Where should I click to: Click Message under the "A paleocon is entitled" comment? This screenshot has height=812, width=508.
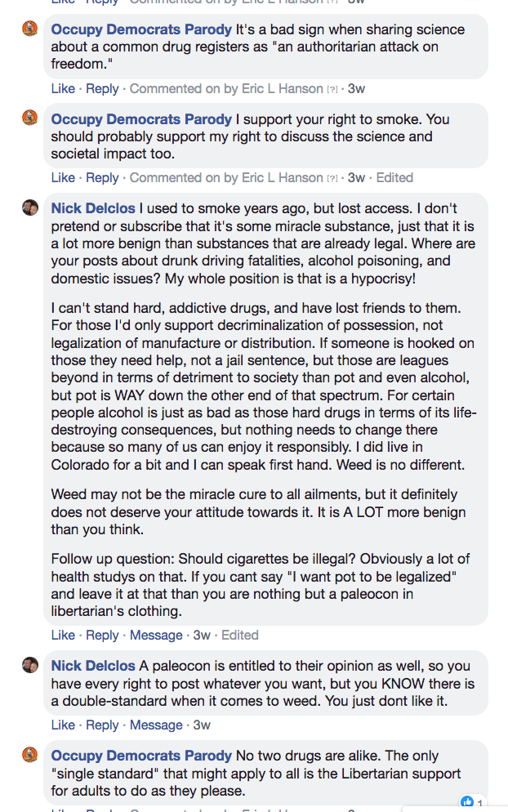click(x=156, y=725)
